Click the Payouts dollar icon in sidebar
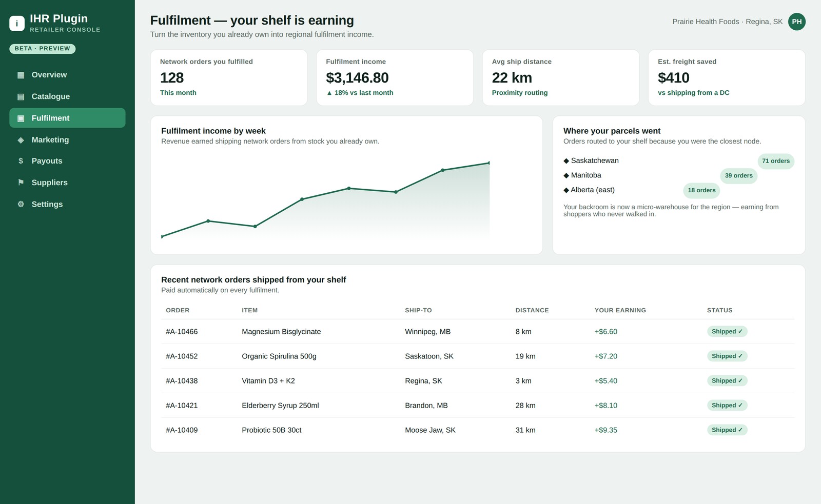The height and width of the screenshot is (504, 821). coord(21,161)
